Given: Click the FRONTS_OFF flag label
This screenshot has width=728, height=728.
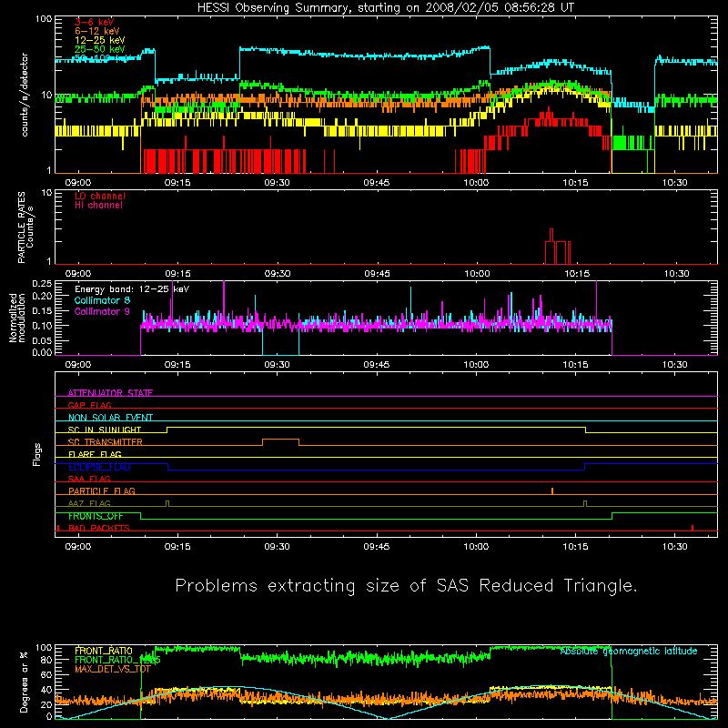Looking at the screenshot, I should (x=96, y=516).
